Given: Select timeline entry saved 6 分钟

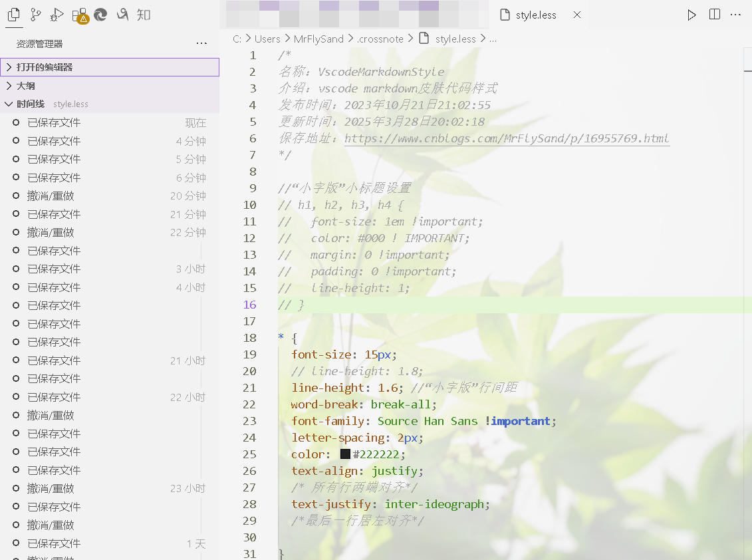Looking at the screenshot, I should pyautogui.click(x=110, y=178).
